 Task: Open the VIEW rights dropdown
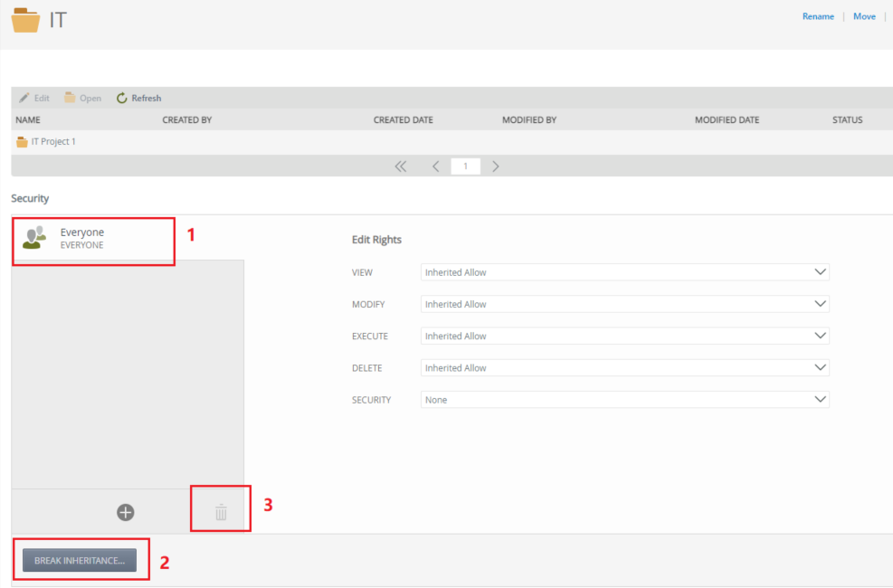624,272
